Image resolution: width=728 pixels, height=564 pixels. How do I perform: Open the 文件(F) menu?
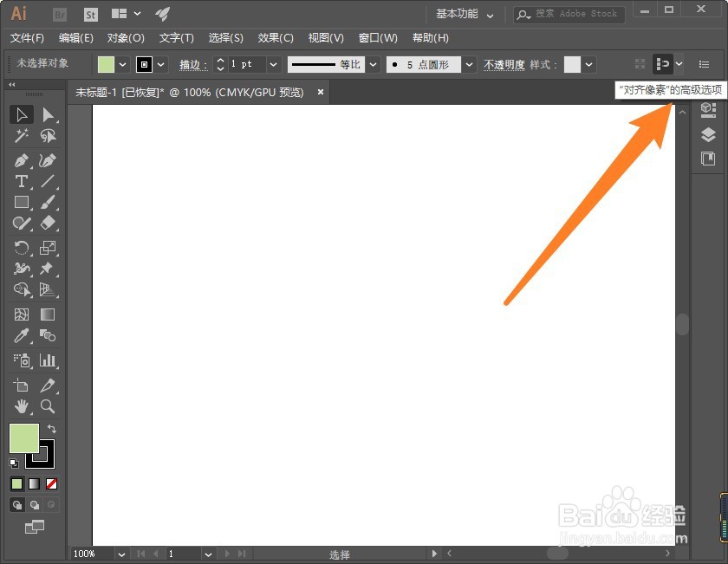(x=27, y=38)
